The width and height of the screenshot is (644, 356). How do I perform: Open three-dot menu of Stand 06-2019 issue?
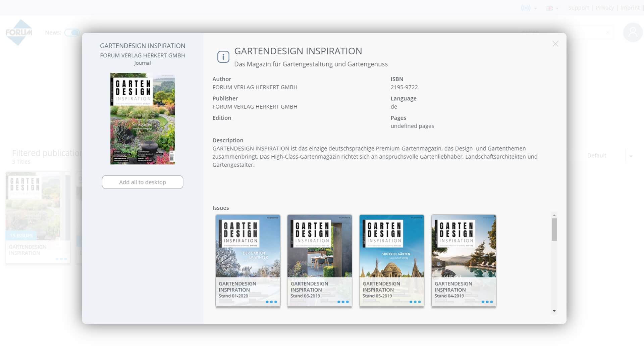pos(343,302)
